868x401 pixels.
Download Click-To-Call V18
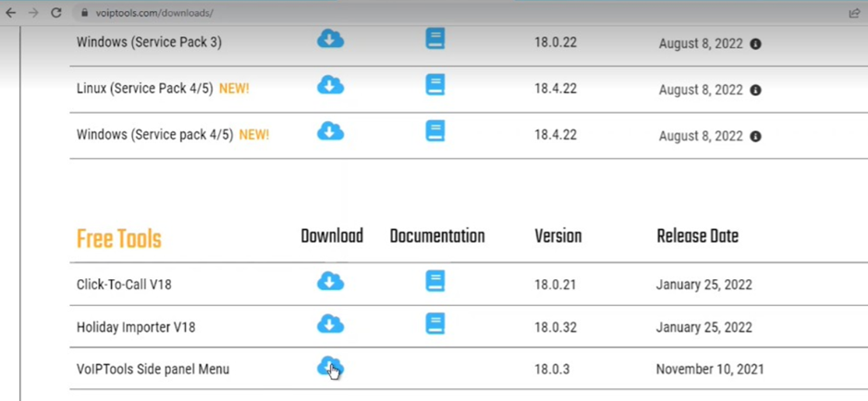pyautogui.click(x=331, y=281)
